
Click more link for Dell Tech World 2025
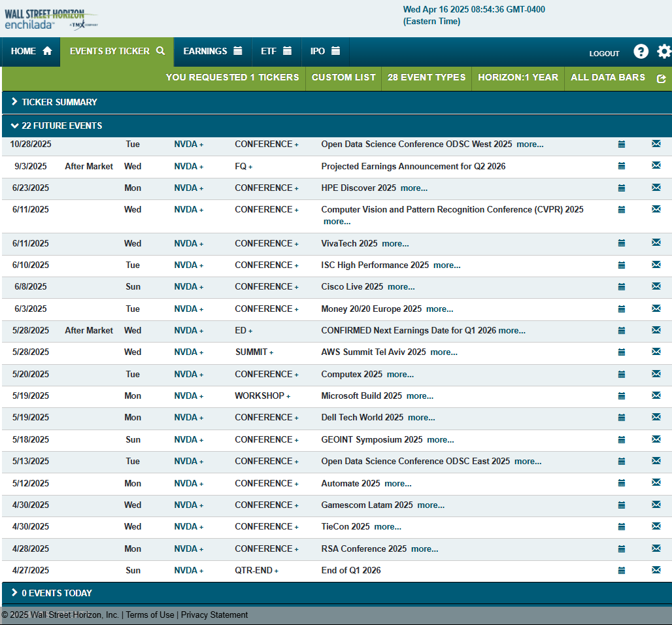[421, 418]
